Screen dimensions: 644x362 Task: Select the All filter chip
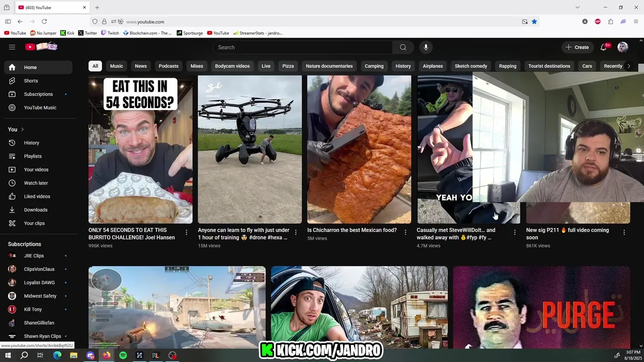pos(95,66)
